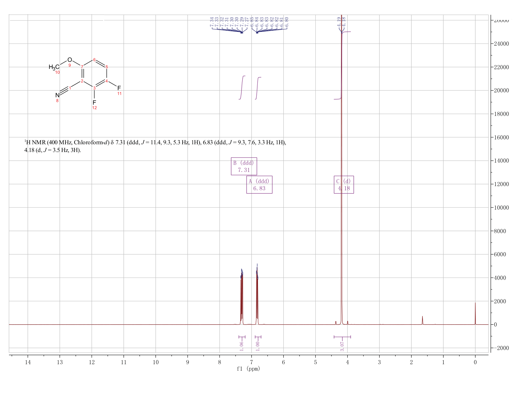
Task: Select the A (ddd) 6.83 multiplet box
Action: pyautogui.click(x=259, y=185)
